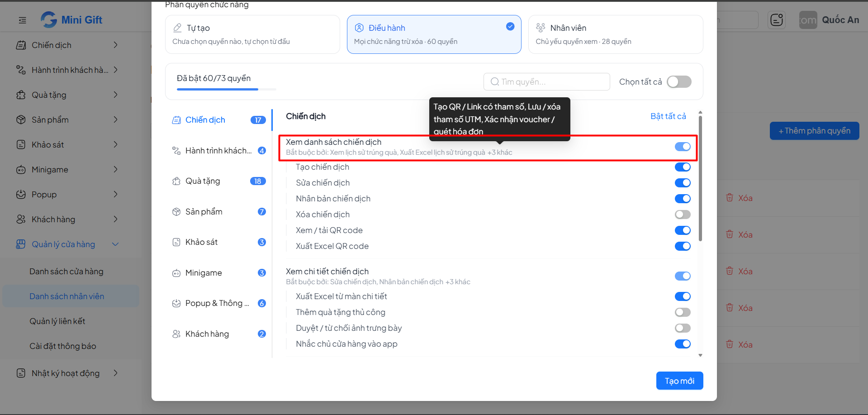868x415 pixels.
Task: Toggle Xuất Excel từ màn chi tiết permission
Action: click(683, 296)
